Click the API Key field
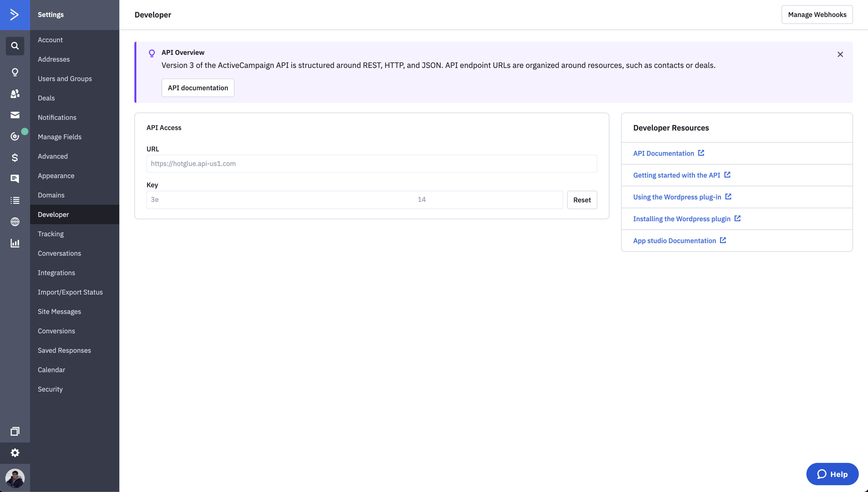The width and height of the screenshot is (868, 492). click(354, 200)
